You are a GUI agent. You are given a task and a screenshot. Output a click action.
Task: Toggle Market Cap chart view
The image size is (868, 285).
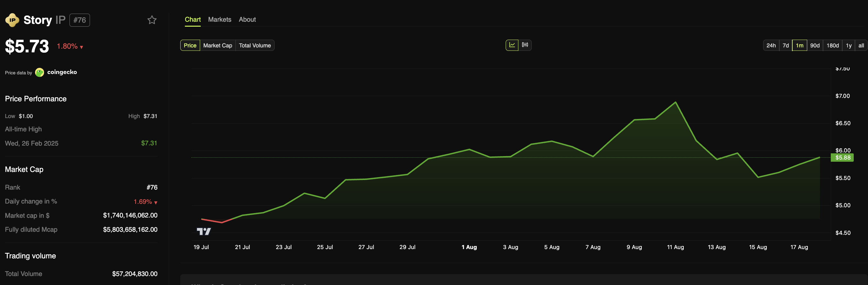(x=217, y=45)
